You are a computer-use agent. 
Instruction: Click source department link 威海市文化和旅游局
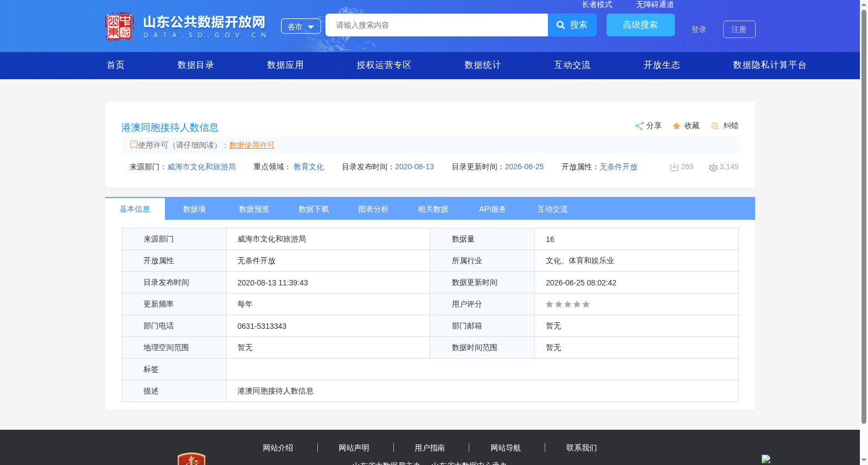point(202,167)
